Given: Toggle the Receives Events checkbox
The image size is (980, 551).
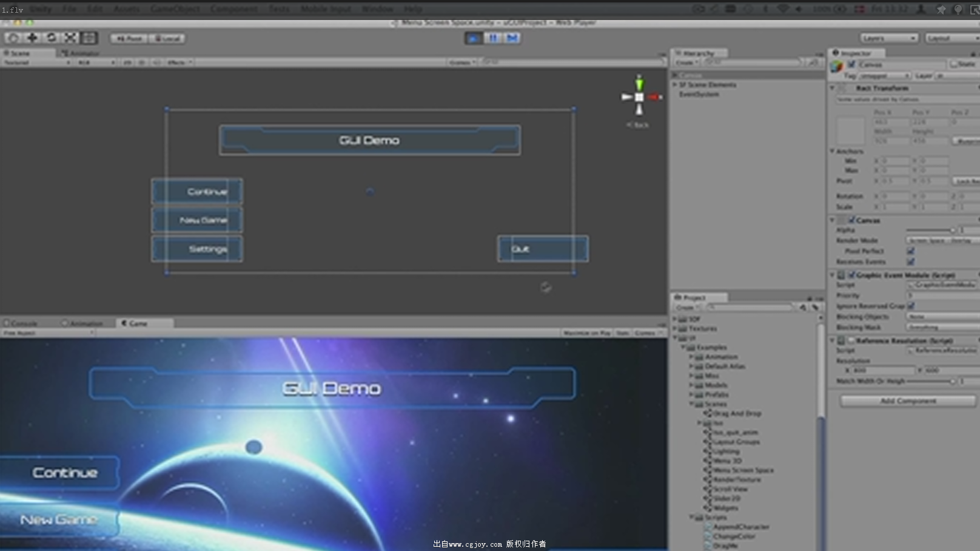Looking at the screenshot, I should [910, 262].
